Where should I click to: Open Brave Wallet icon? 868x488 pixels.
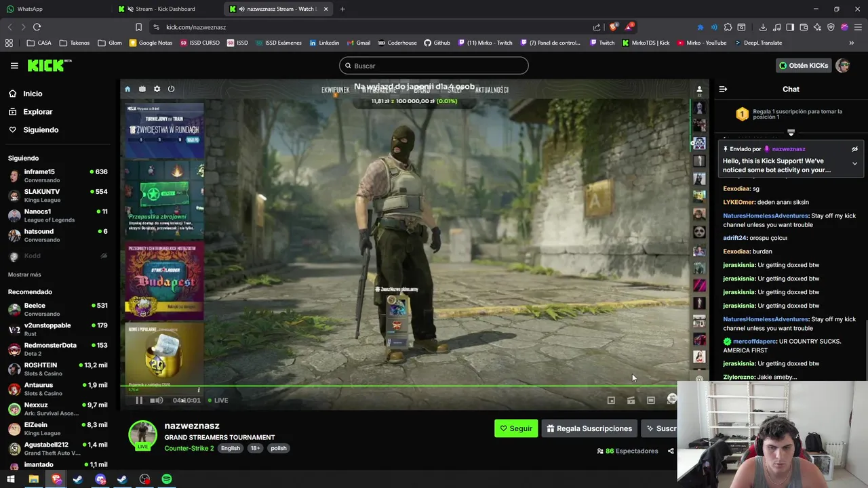(x=804, y=27)
